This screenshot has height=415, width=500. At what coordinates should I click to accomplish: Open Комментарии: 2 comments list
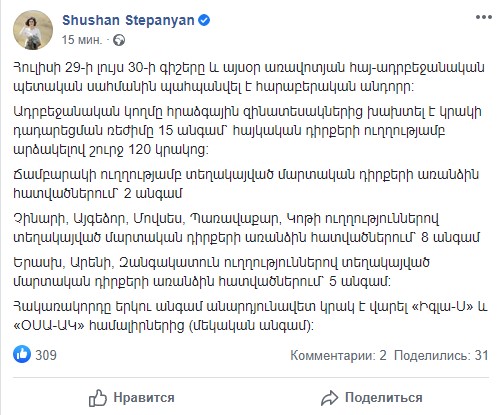click(x=338, y=356)
